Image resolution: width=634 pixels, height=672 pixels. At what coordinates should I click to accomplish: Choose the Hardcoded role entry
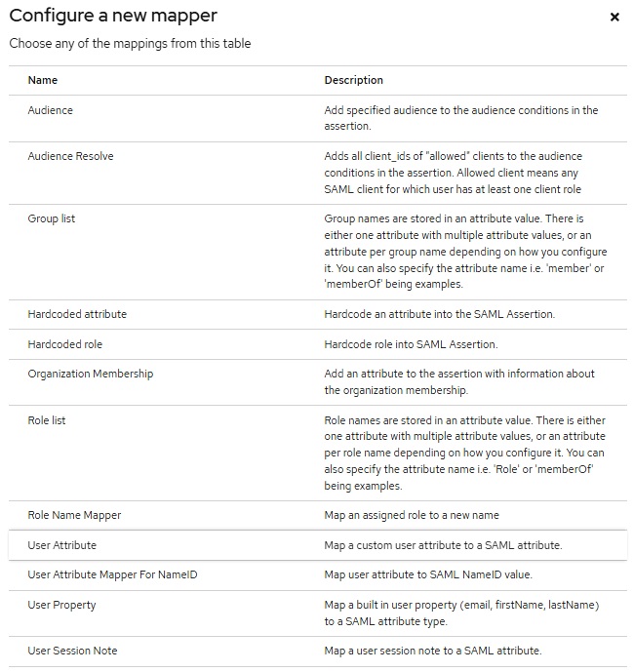(318, 344)
